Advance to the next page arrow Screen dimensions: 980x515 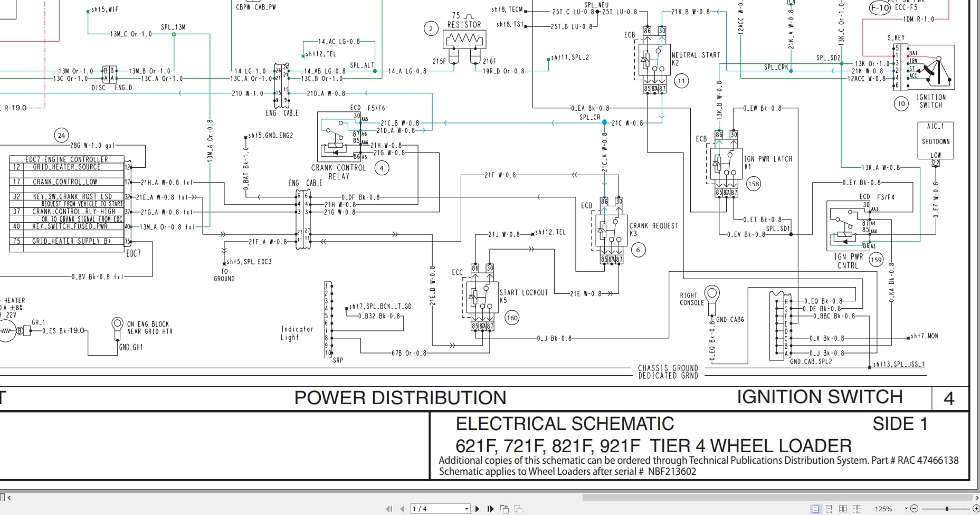pyautogui.click(x=478, y=508)
